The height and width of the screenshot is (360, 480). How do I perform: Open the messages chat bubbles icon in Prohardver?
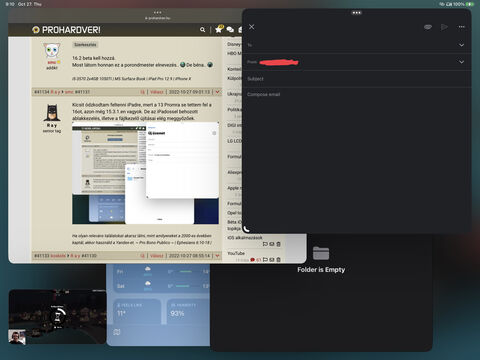tap(230, 30)
